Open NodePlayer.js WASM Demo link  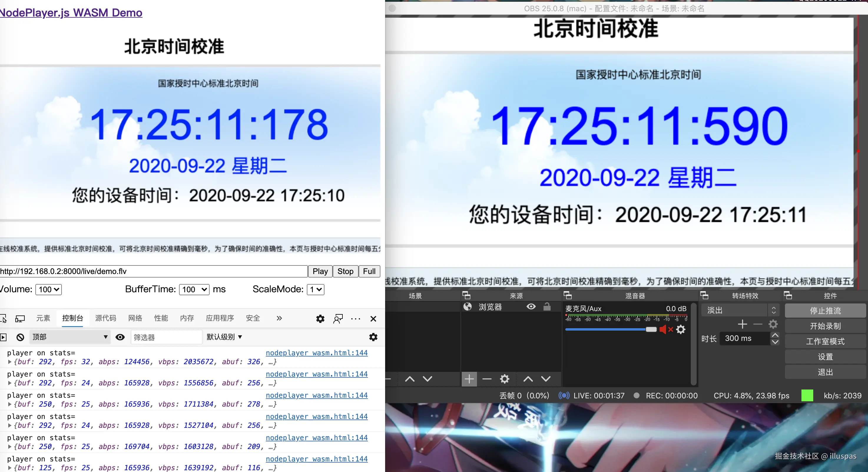pos(71,13)
